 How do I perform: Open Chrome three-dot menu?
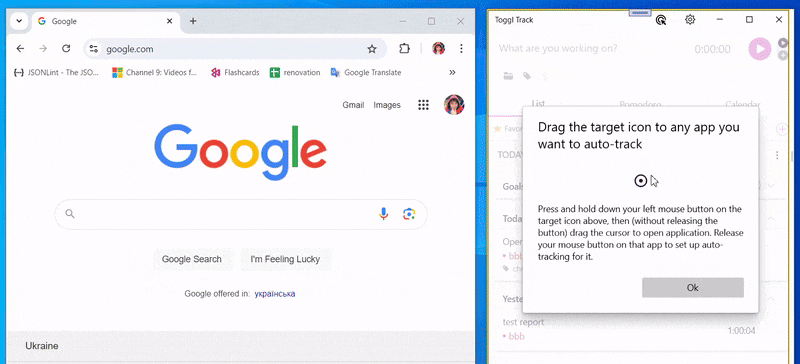pos(461,48)
